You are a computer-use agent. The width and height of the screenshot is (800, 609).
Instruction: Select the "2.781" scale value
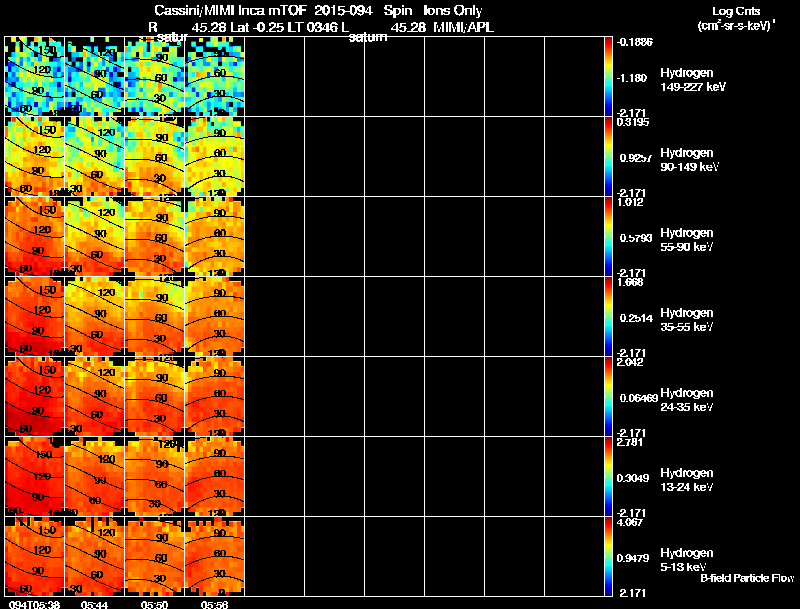click(x=630, y=442)
